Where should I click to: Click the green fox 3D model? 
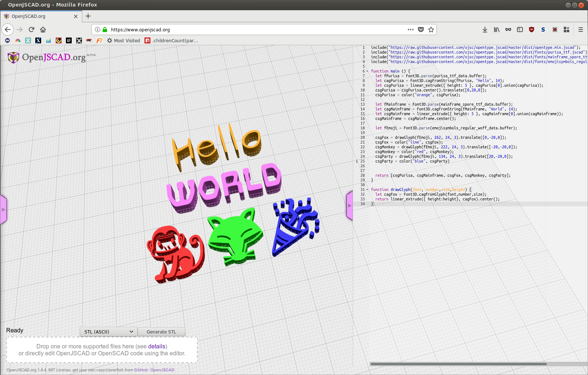235,236
